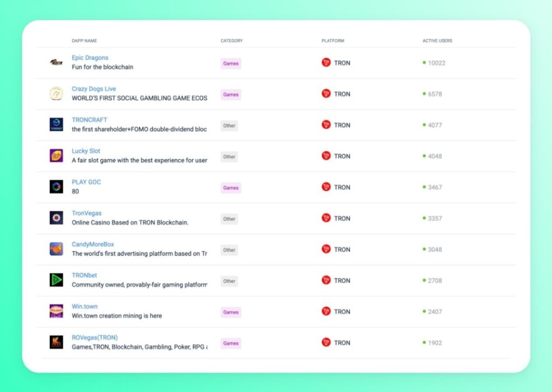Click TRON platform icon in TRONCRAFT row
The height and width of the screenshot is (392, 552).
pos(326,125)
